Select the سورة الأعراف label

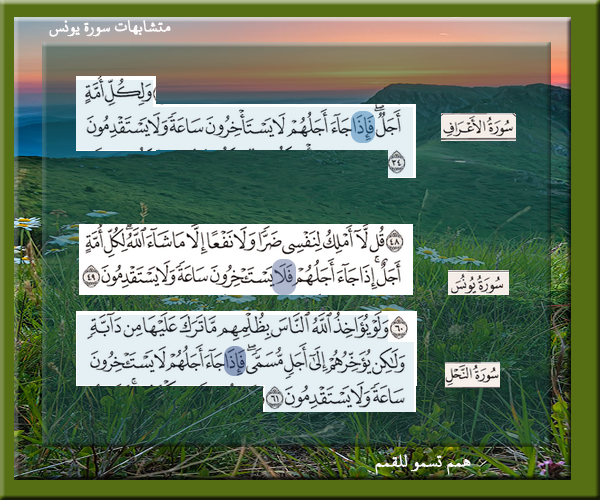tap(478, 127)
